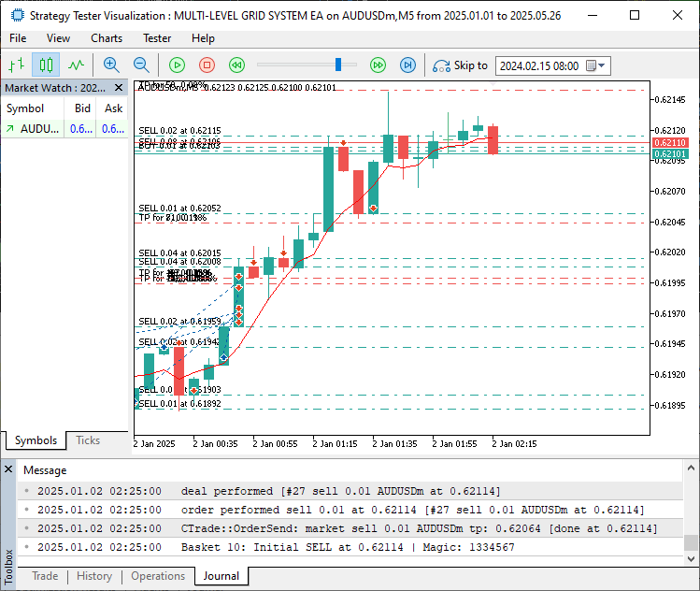Image resolution: width=700 pixels, height=591 pixels.
Task: Switch chart to bar chart mode
Action: (x=16, y=65)
